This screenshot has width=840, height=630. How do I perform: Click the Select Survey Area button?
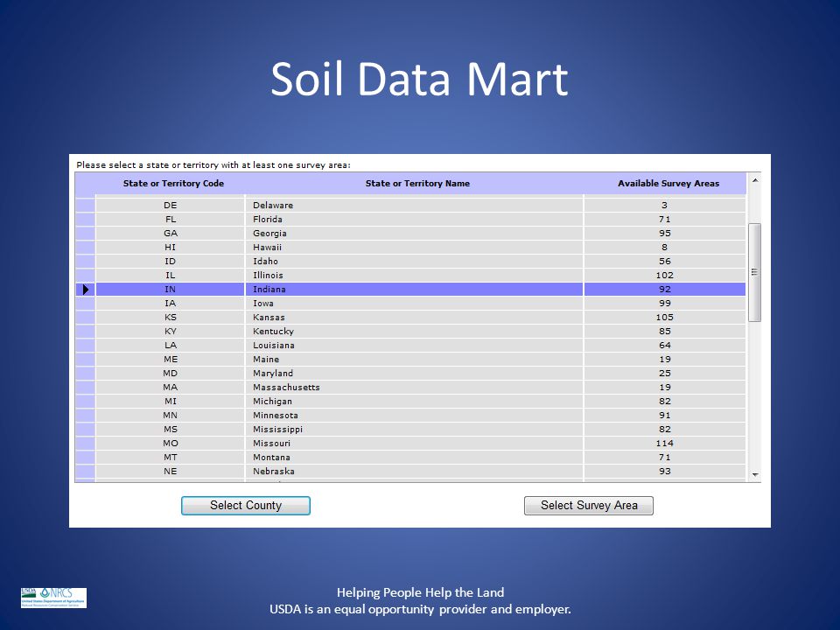point(589,506)
